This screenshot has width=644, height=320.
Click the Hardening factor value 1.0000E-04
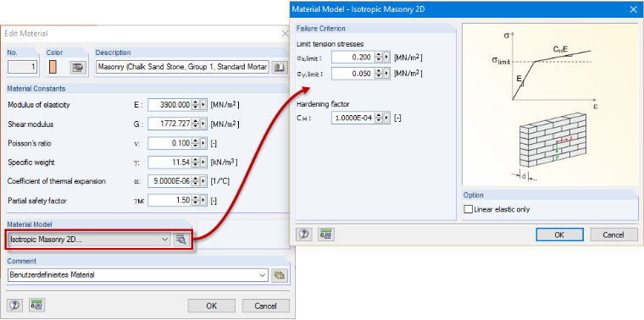coord(353,119)
